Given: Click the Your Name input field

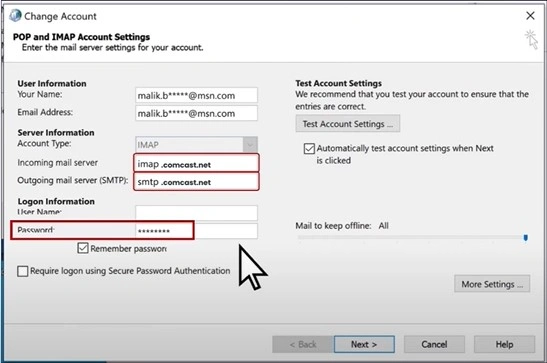Looking at the screenshot, I should tap(196, 95).
